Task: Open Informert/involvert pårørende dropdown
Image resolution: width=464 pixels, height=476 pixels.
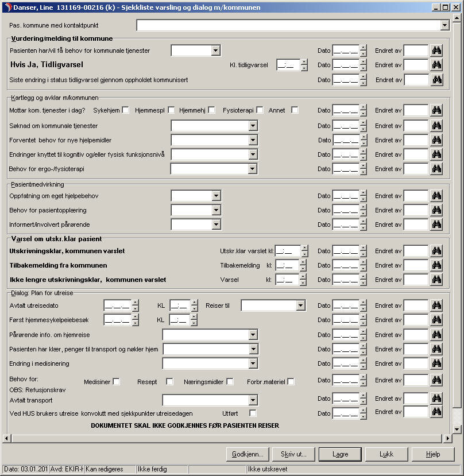Action: (216, 225)
